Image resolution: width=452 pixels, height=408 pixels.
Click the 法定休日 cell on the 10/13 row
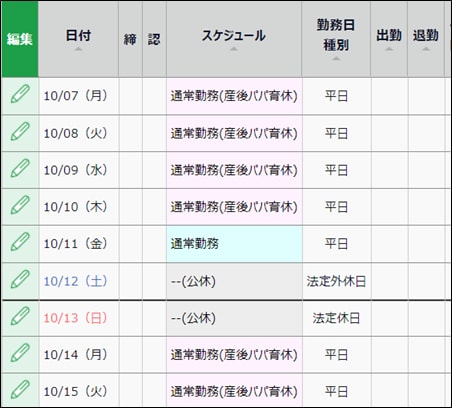336,318
